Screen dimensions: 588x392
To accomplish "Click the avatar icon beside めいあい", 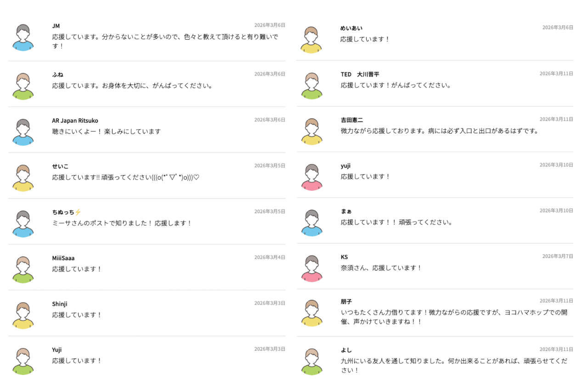I will pos(311,40).
